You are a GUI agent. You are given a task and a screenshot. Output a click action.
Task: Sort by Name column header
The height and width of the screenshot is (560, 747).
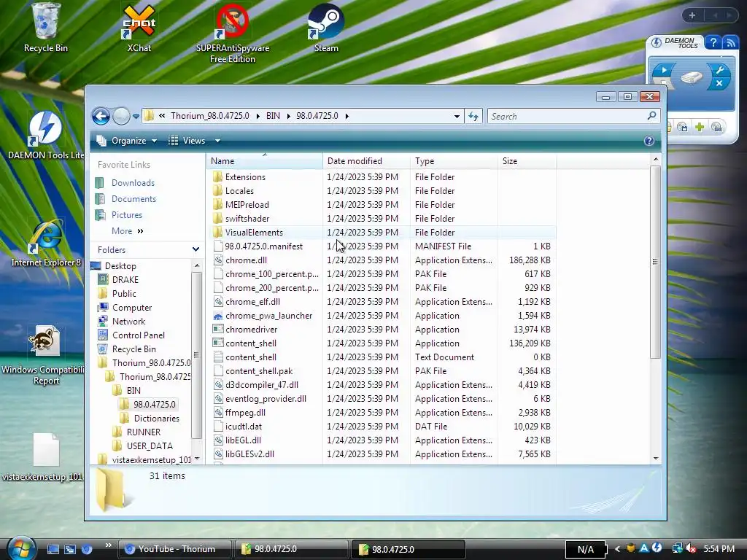click(264, 161)
